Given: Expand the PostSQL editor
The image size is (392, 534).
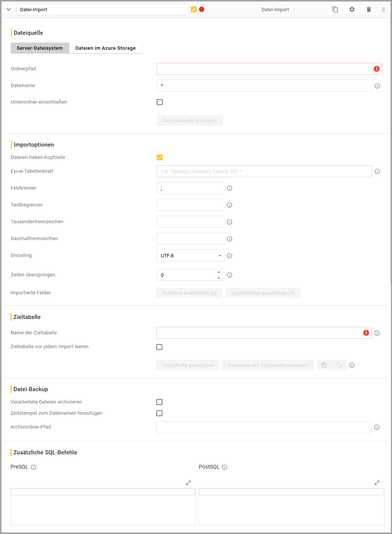Looking at the screenshot, I should 377,483.
